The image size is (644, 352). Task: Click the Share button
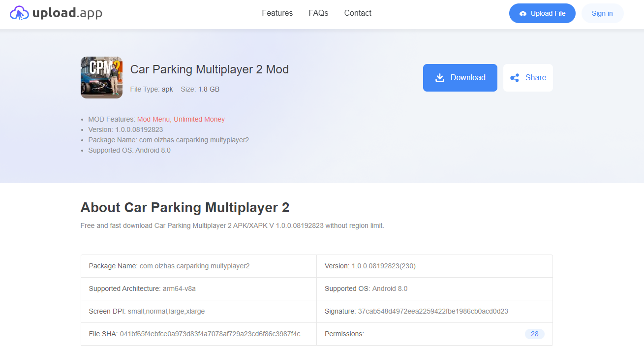coord(528,77)
